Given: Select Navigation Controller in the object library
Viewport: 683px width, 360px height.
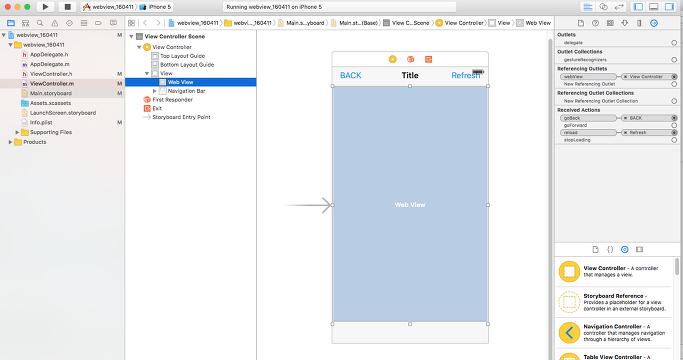Looking at the screenshot, I should [x=614, y=333].
